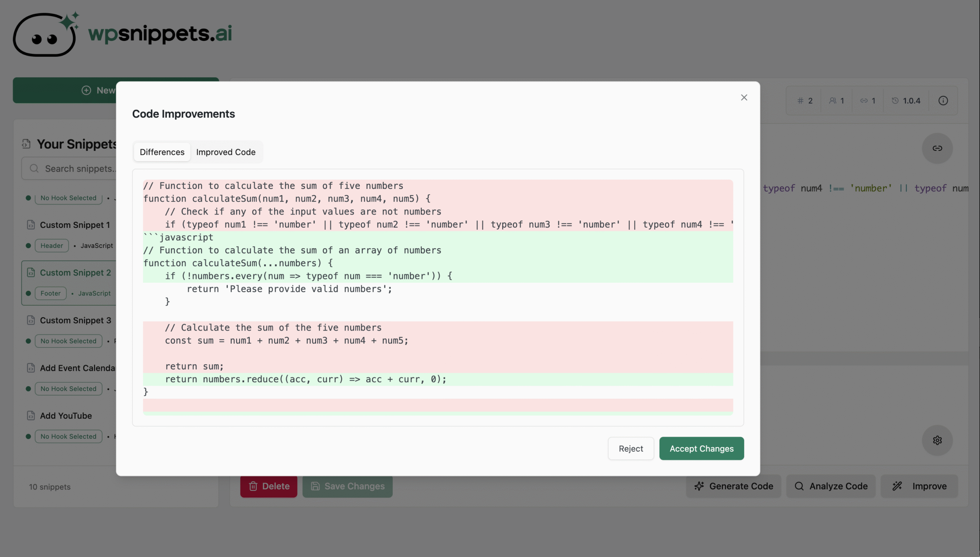Image resolution: width=980 pixels, height=557 pixels.
Task: Delete the current snippet
Action: pos(269,487)
